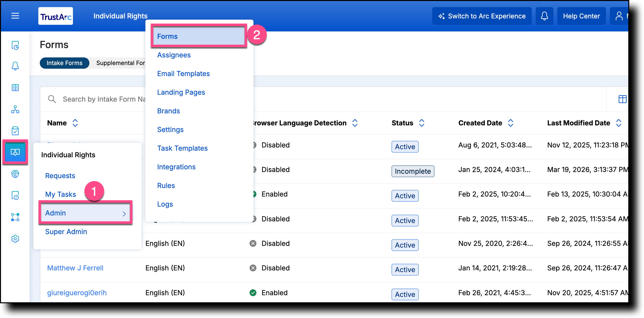The height and width of the screenshot is (318, 644).
Task: Click created date Jan 14, 2021
Action: click(x=495, y=268)
